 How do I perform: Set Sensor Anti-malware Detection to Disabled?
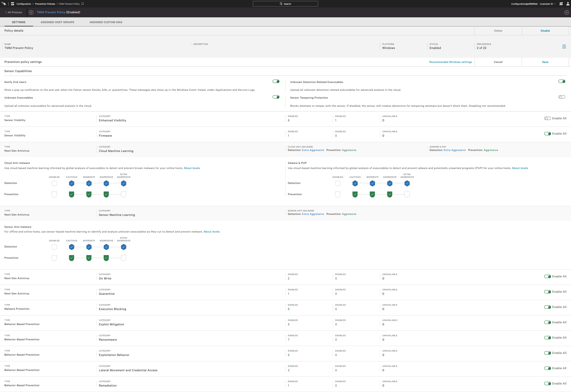[54, 247]
